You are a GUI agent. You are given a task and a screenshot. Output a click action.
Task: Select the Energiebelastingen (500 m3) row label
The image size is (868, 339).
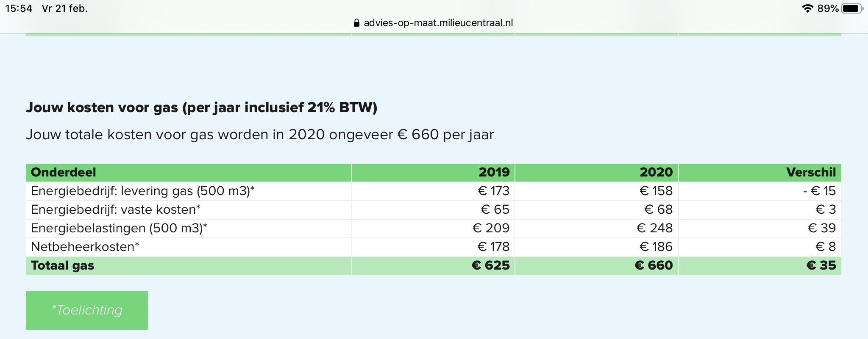[x=119, y=228]
